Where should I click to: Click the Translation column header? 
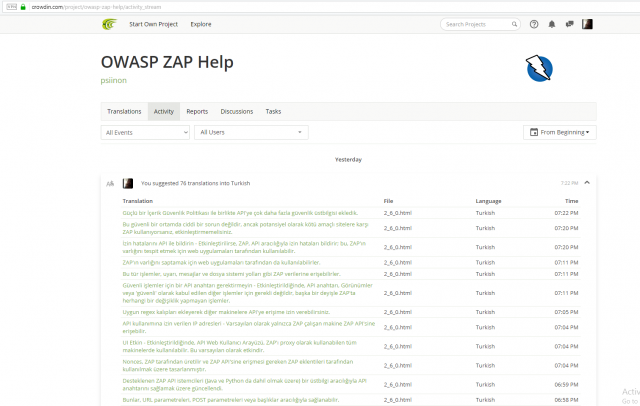[138, 201]
